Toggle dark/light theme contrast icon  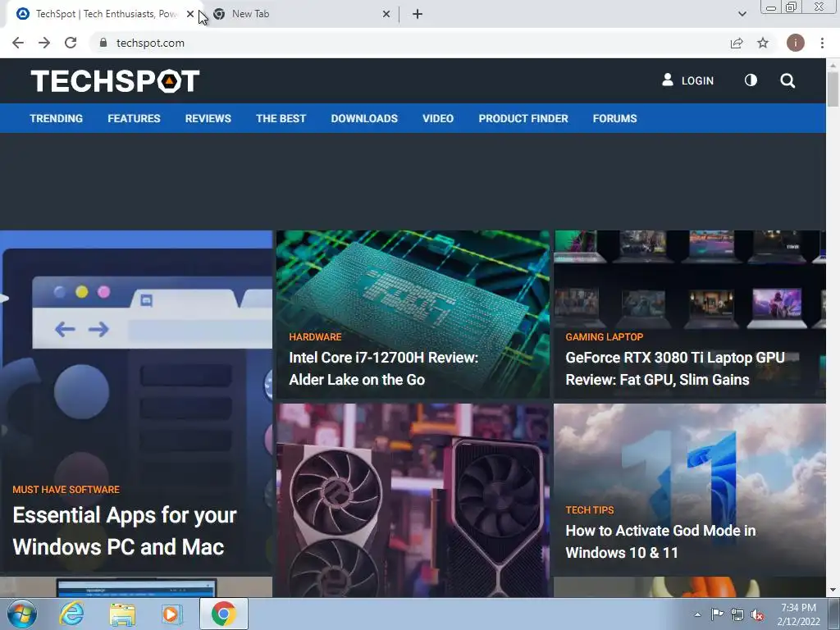click(x=751, y=80)
